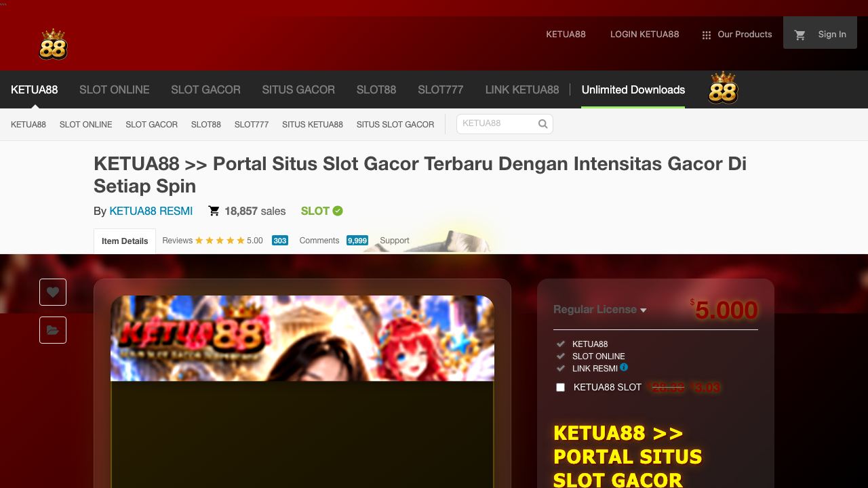This screenshot has height=488, width=868.
Task: Click KETUA88 in the sub-navigation row
Action: click(x=28, y=125)
